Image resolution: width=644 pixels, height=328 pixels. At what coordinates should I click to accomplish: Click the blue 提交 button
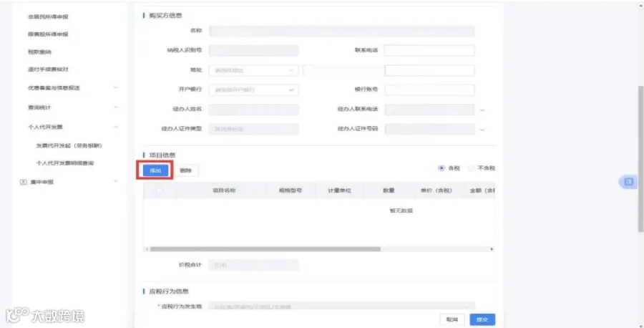click(482, 319)
